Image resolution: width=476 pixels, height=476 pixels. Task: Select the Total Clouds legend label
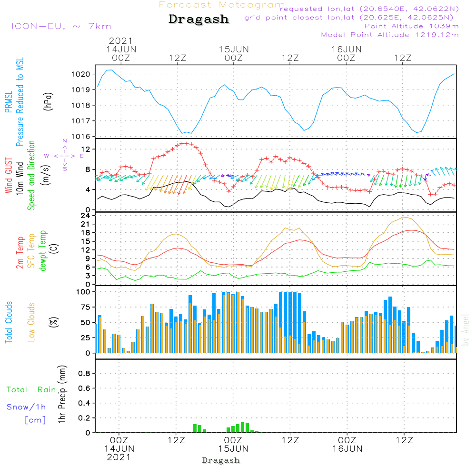coord(9,322)
